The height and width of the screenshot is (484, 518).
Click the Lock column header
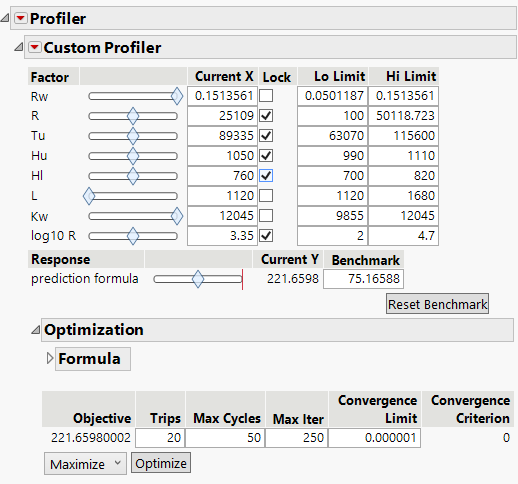point(277,77)
